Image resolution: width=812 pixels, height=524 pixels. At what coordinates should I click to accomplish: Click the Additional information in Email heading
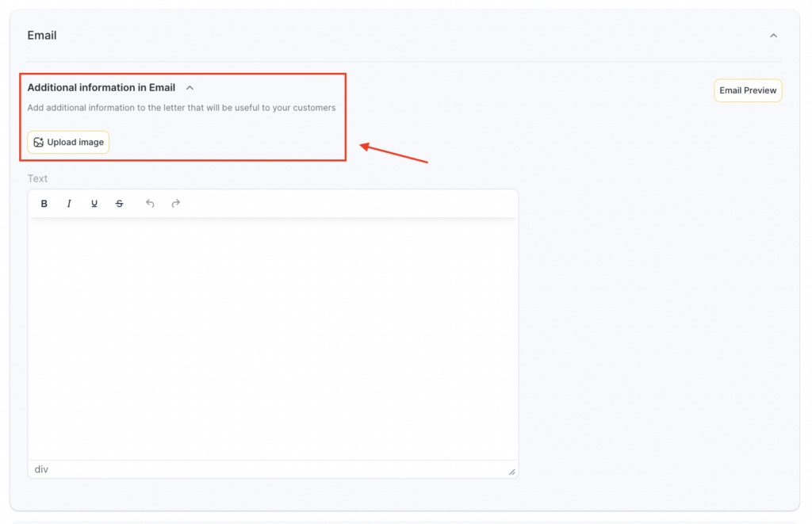(101, 88)
